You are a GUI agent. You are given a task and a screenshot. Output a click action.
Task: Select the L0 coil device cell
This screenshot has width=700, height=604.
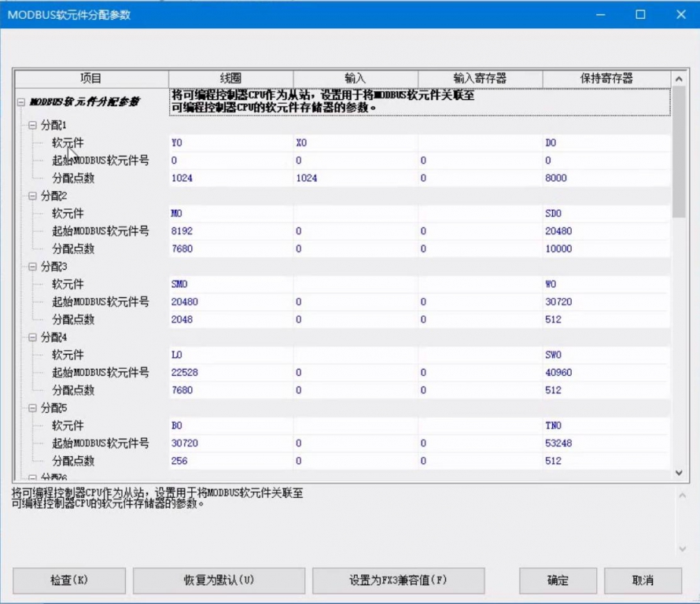(x=230, y=355)
